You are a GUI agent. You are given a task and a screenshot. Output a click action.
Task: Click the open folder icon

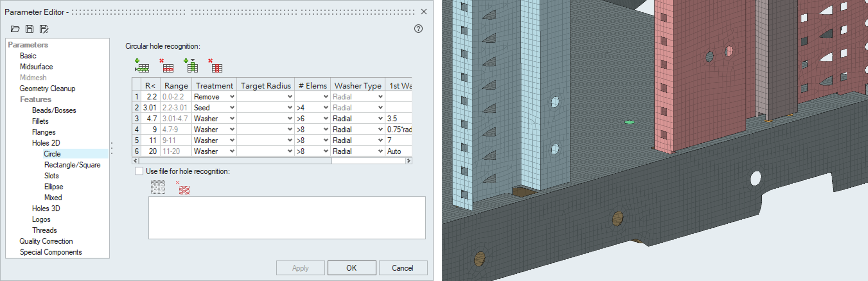click(15, 29)
